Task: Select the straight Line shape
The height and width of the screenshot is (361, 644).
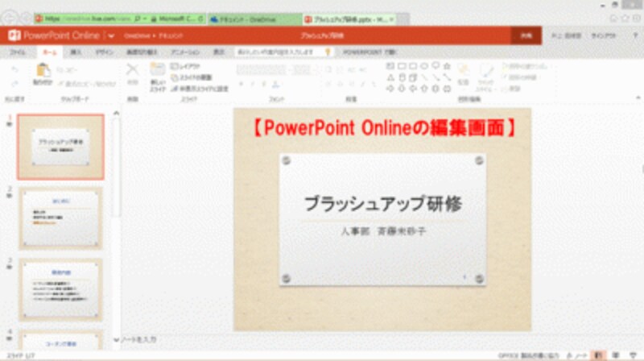Action: 424,77
